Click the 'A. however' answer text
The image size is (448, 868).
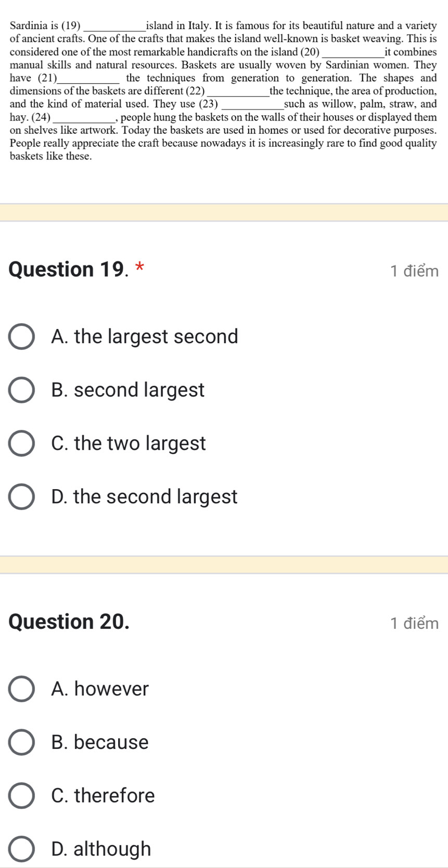tap(100, 689)
